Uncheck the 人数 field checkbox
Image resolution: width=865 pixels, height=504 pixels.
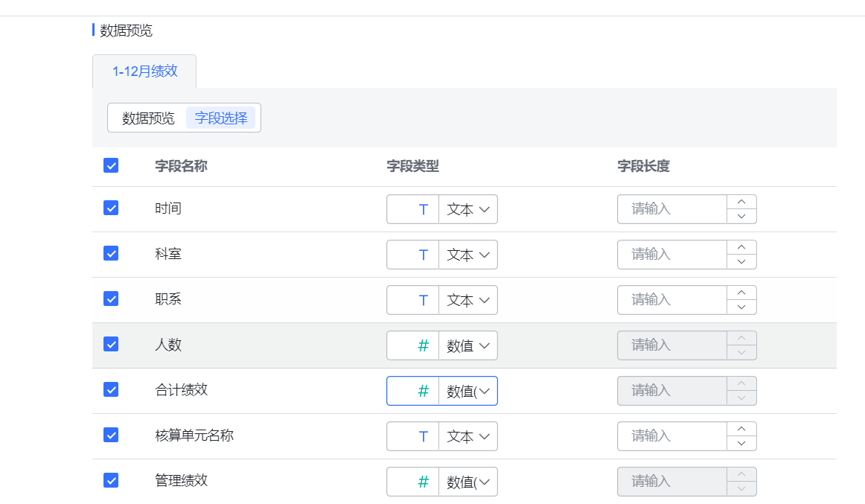pos(111,344)
